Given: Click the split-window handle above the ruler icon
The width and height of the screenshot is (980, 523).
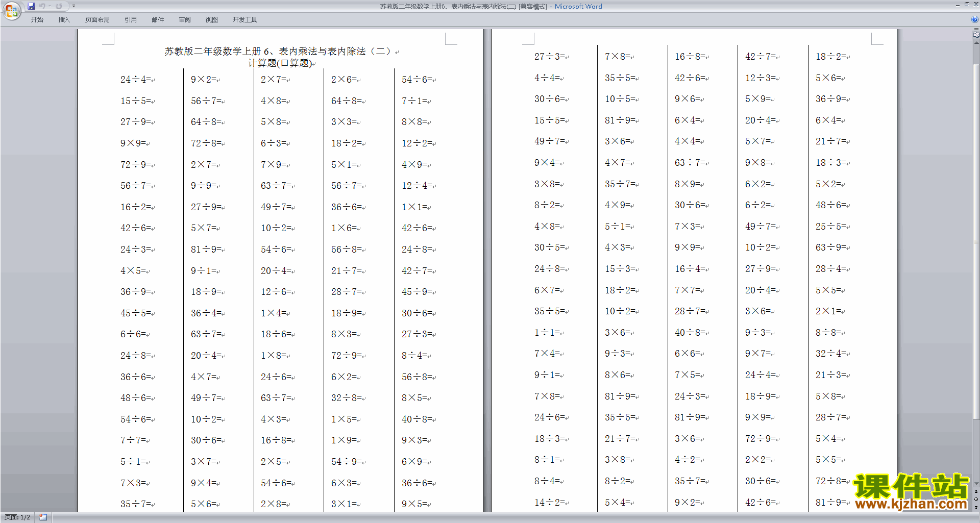Looking at the screenshot, I should (x=976, y=29).
